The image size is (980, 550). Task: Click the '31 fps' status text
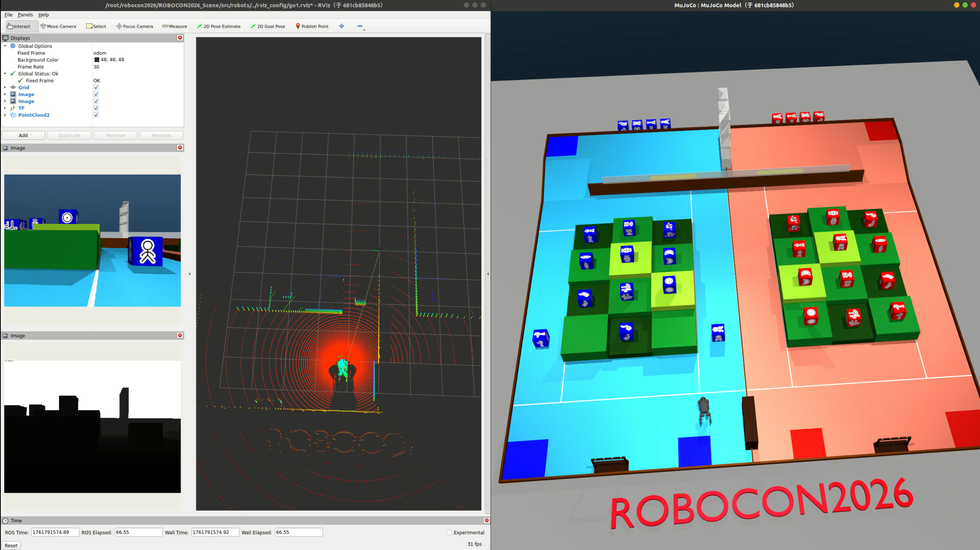coord(474,544)
